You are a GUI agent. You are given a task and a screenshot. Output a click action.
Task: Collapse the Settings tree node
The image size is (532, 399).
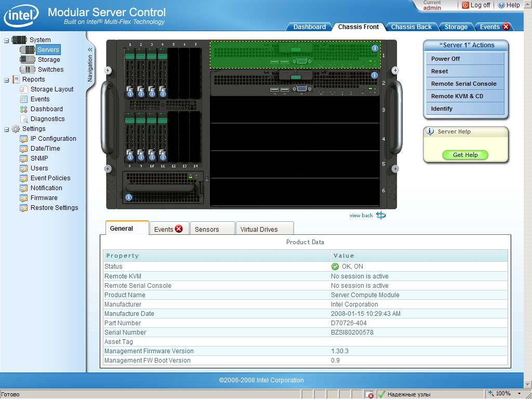pyautogui.click(x=7, y=129)
